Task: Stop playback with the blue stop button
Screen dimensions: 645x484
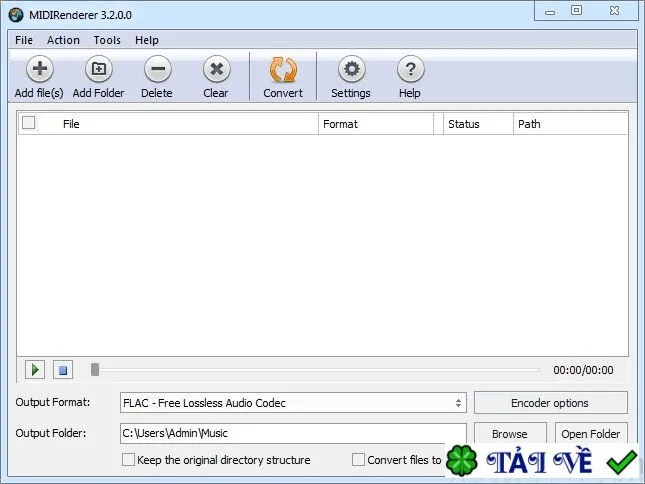Action: (63, 370)
